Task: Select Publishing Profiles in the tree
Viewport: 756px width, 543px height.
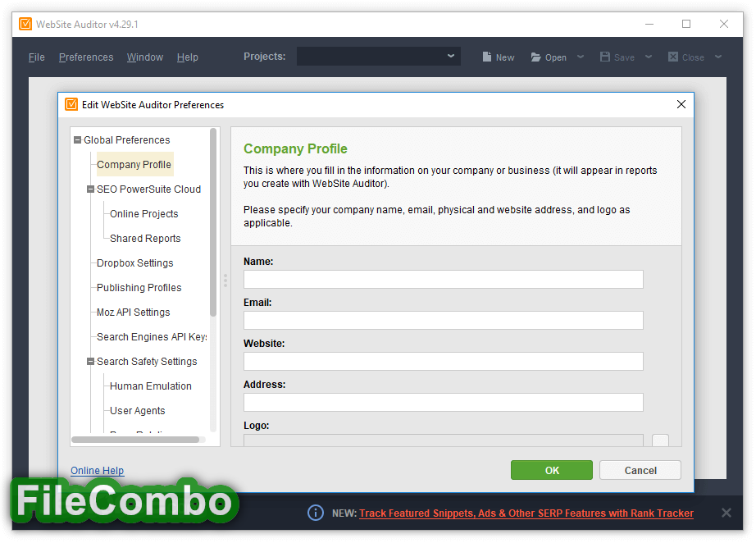Action: [139, 287]
